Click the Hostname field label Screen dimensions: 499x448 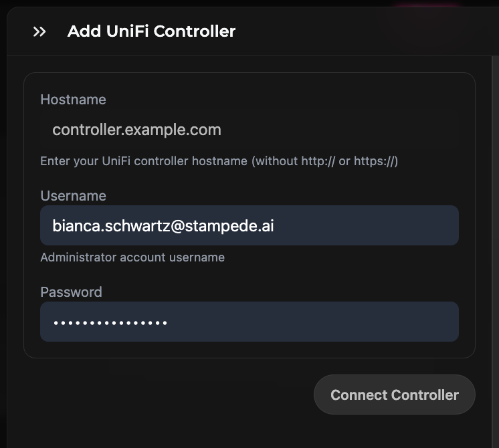[x=73, y=100]
